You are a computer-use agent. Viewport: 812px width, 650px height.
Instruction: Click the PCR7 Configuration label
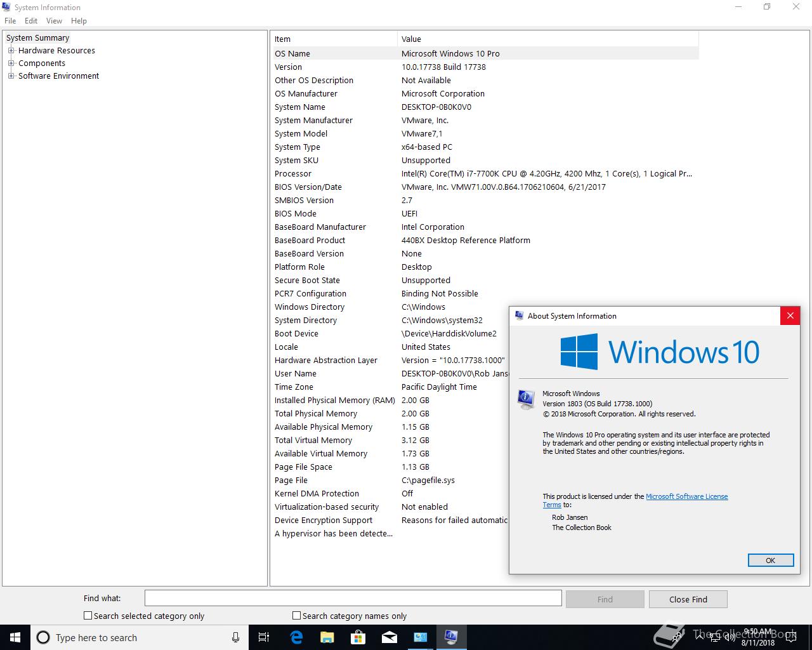pyautogui.click(x=310, y=293)
